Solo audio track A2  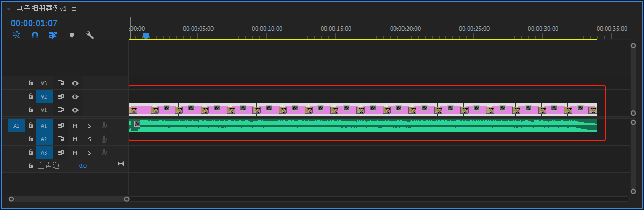click(x=89, y=139)
